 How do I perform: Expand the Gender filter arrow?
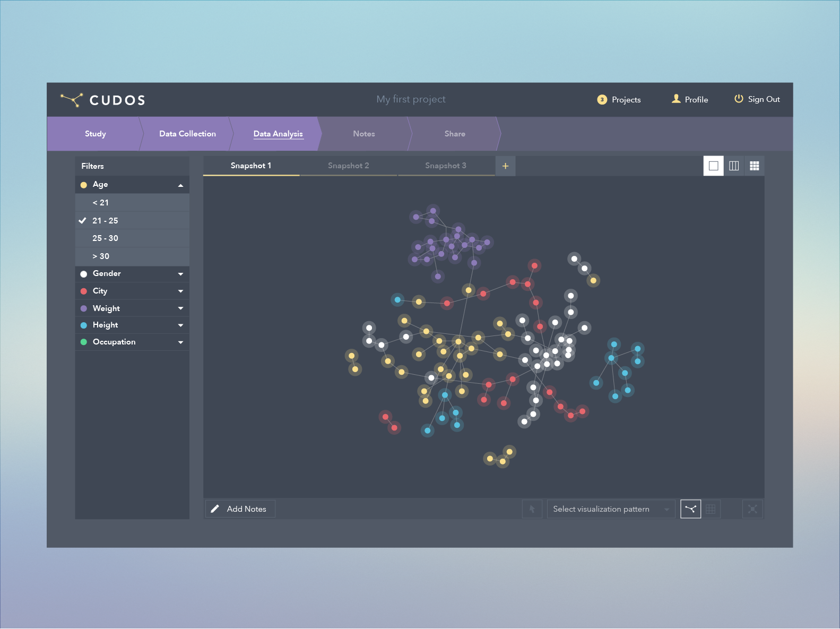[180, 274]
